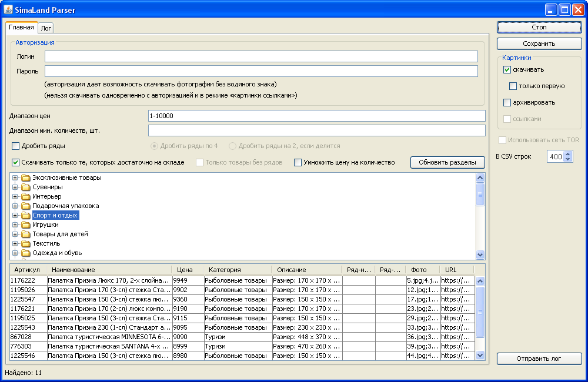This screenshot has width=588, height=382.
Task: Switch to the Главная tab
Action: 21,28
